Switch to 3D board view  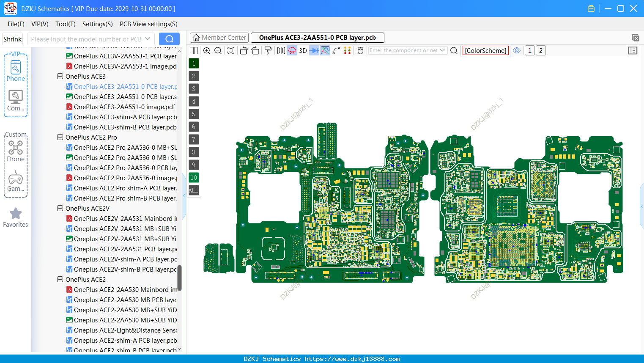[x=303, y=51]
